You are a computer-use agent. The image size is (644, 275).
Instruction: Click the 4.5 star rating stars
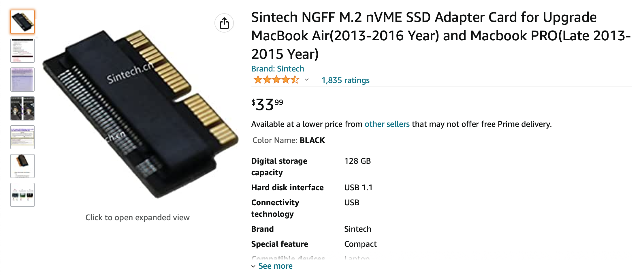pyautogui.click(x=276, y=80)
